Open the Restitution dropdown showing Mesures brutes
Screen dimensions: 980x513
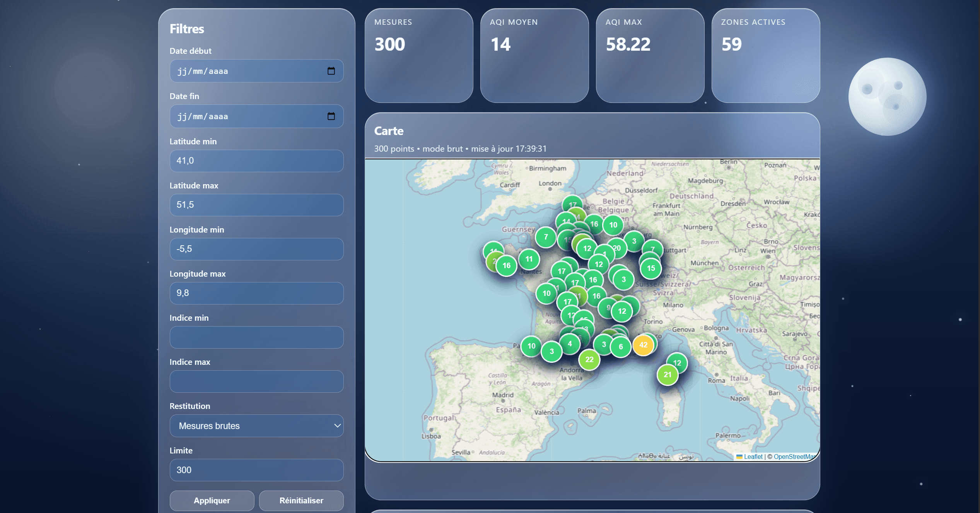tap(256, 426)
